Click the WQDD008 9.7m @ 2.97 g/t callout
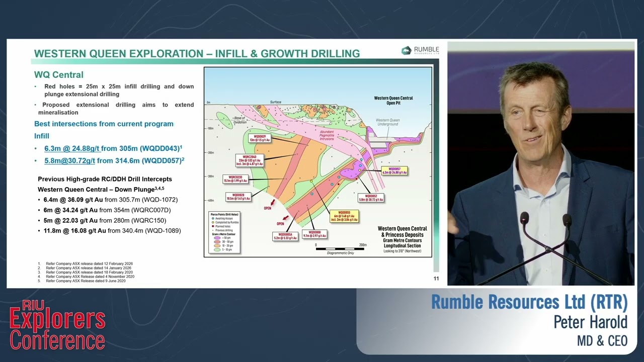 click(x=314, y=234)
